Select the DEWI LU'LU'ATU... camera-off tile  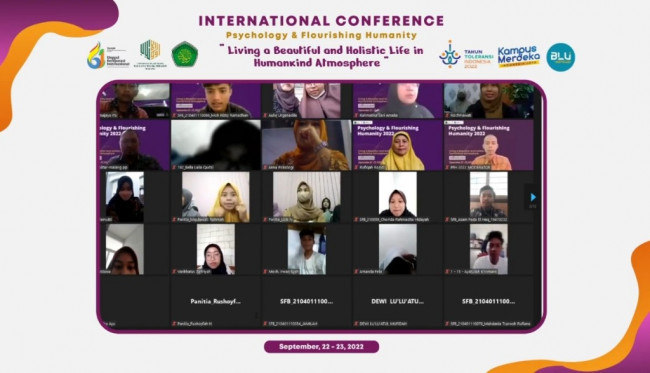(398, 302)
